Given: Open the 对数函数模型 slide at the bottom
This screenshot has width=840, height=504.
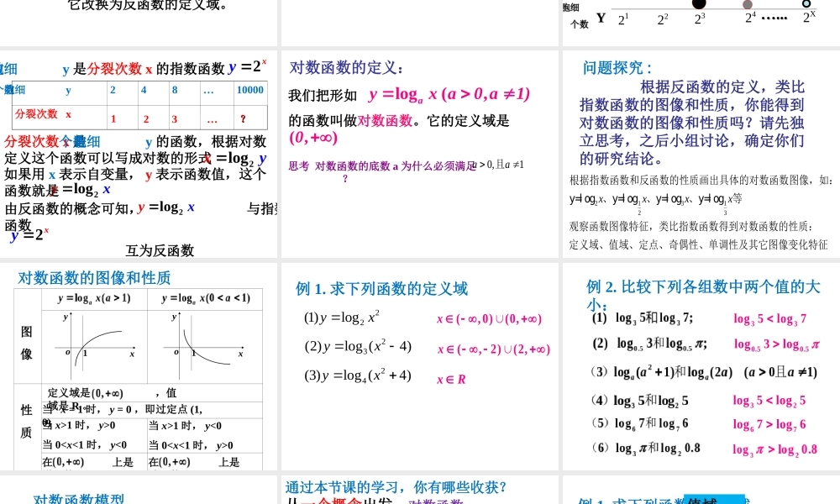Looking at the screenshot, I should point(139,490).
